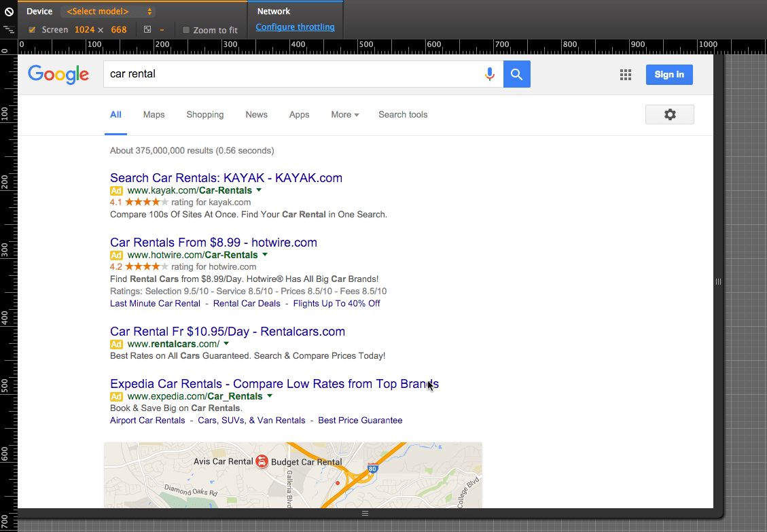Open the dropdown arrow beside kayak.com/Car-Rentals
The width and height of the screenshot is (767, 532).
point(259,190)
